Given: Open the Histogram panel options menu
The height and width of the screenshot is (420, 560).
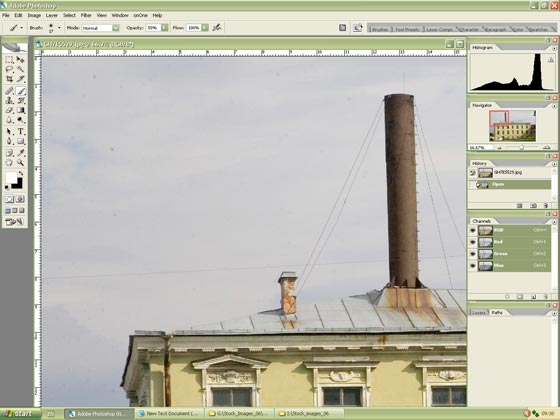Looking at the screenshot, I should click(554, 48).
